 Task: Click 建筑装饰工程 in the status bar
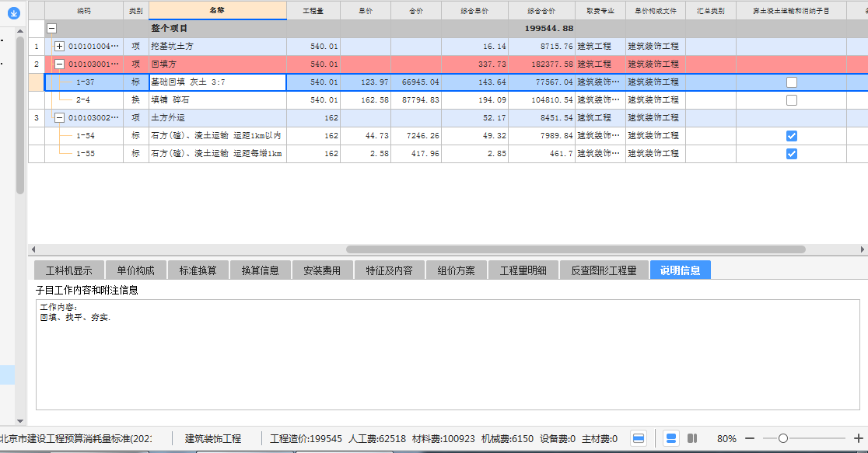(213, 438)
